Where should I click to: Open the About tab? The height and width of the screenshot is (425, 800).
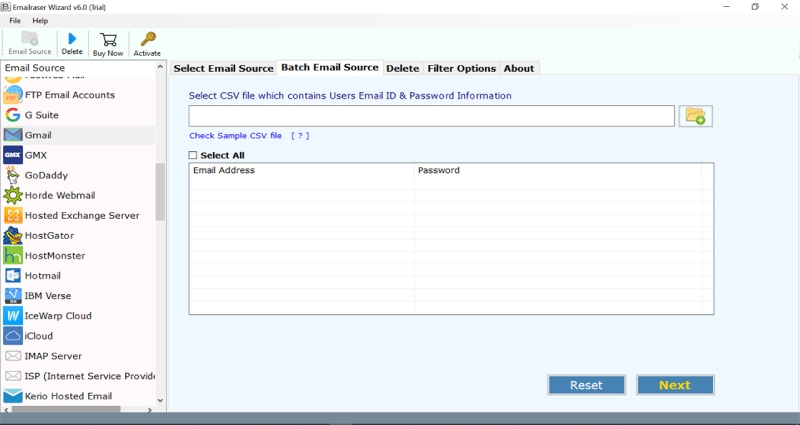(x=519, y=68)
